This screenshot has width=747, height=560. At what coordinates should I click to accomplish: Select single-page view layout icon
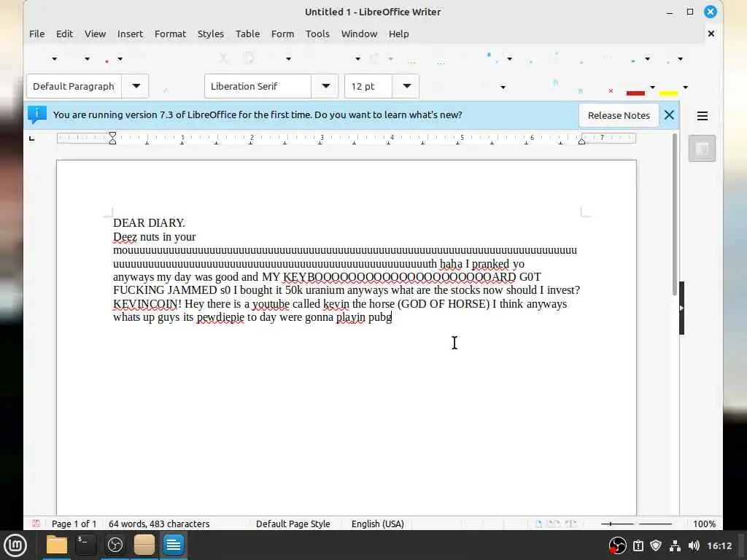click(x=538, y=524)
